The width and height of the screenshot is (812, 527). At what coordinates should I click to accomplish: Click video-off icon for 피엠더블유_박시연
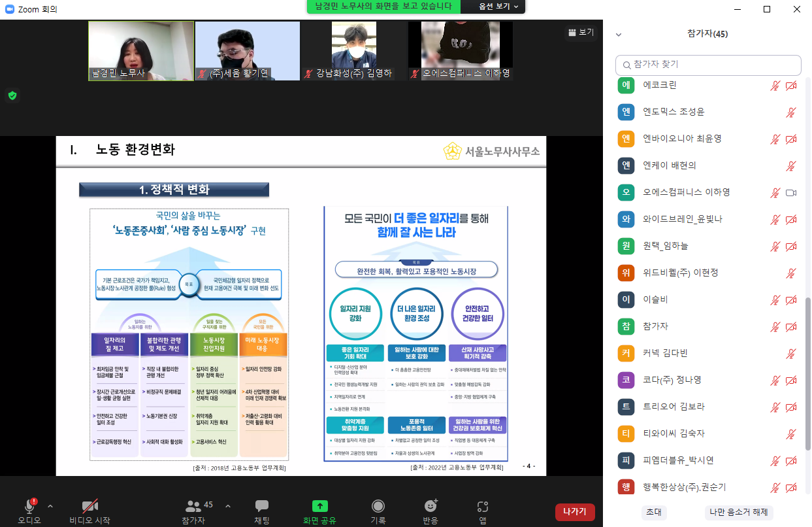tap(791, 460)
